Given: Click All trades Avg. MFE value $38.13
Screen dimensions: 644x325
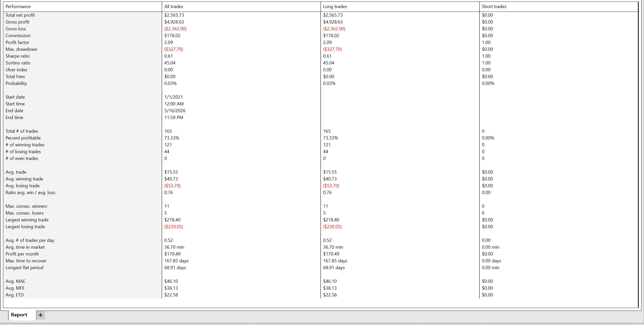Looking at the screenshot, I should pyautogui.click(x=171, y=288).
